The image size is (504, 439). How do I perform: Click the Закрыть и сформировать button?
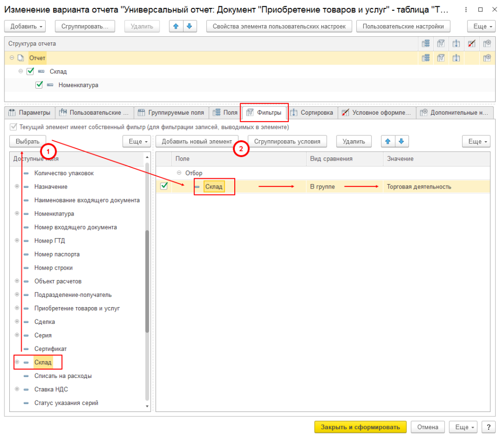[360, 427]
